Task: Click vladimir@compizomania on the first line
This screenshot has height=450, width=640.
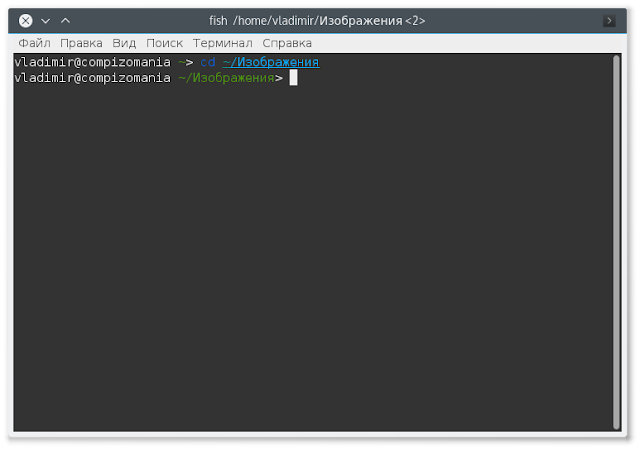Action: (92, 62)
